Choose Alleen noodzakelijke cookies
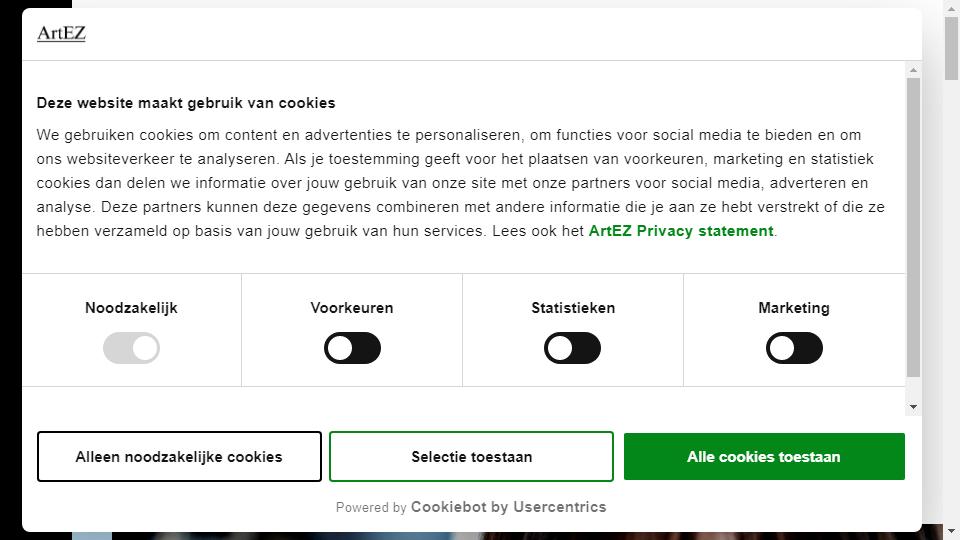Screen dimensions: 960x540 179,457
